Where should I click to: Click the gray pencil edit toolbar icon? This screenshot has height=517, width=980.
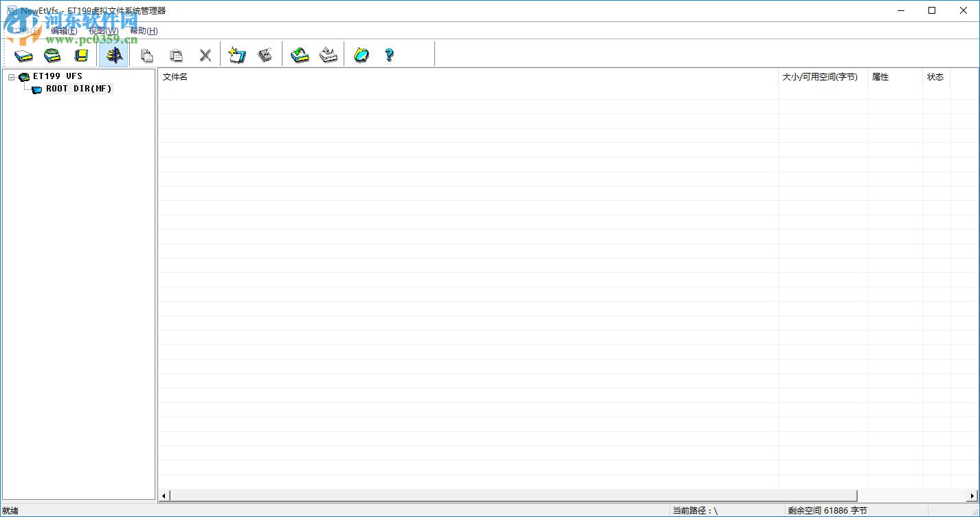[x=265, y=55]
